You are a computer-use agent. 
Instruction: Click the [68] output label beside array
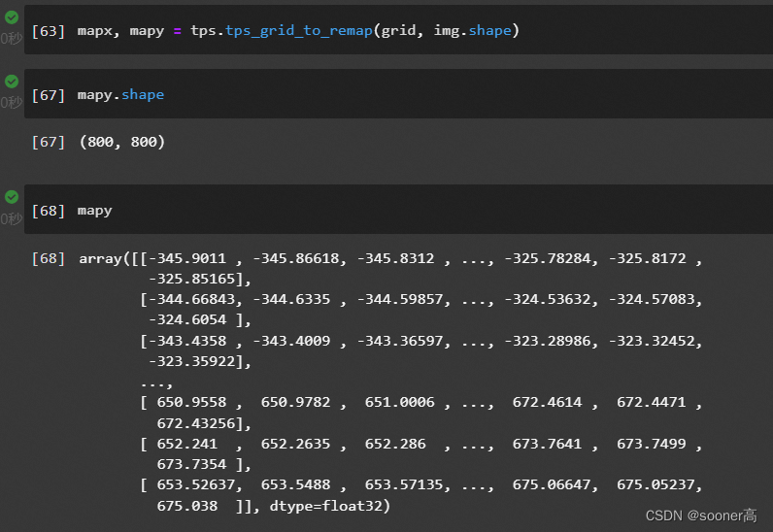pyautogui.click(x=48, y=259)
